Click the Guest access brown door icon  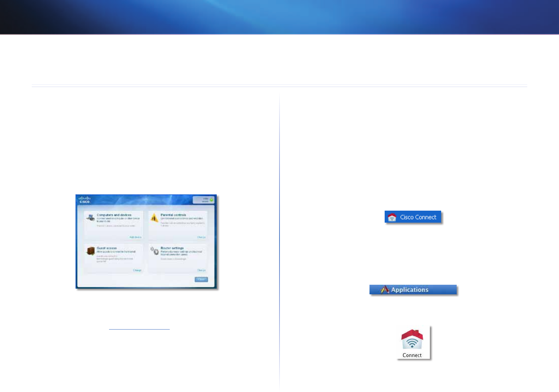pos(91,251)
